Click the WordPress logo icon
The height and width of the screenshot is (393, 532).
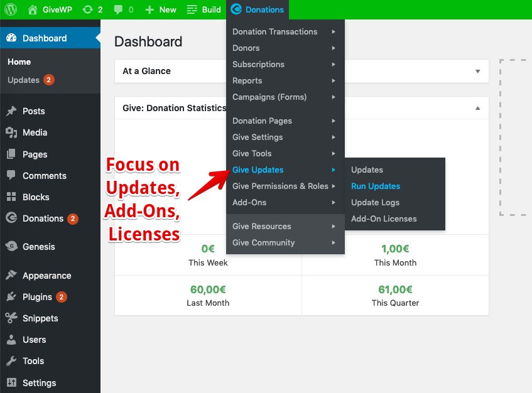click(x=11, y=9)
